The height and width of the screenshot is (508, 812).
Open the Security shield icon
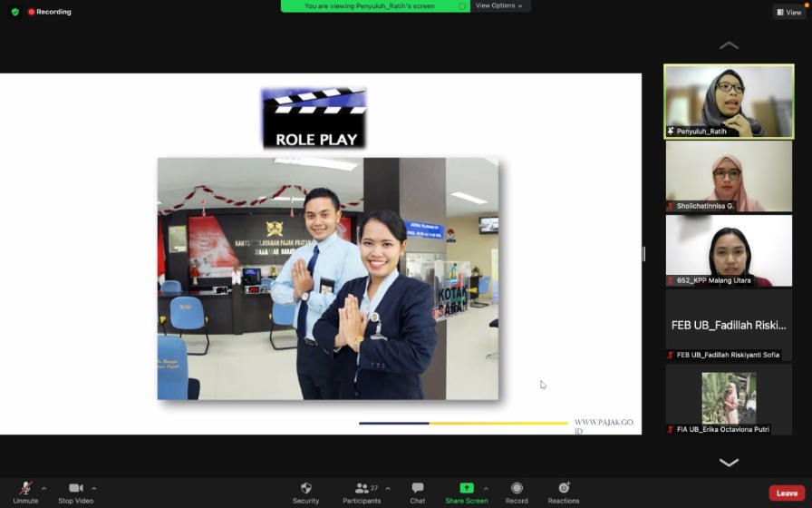point(305,488)
